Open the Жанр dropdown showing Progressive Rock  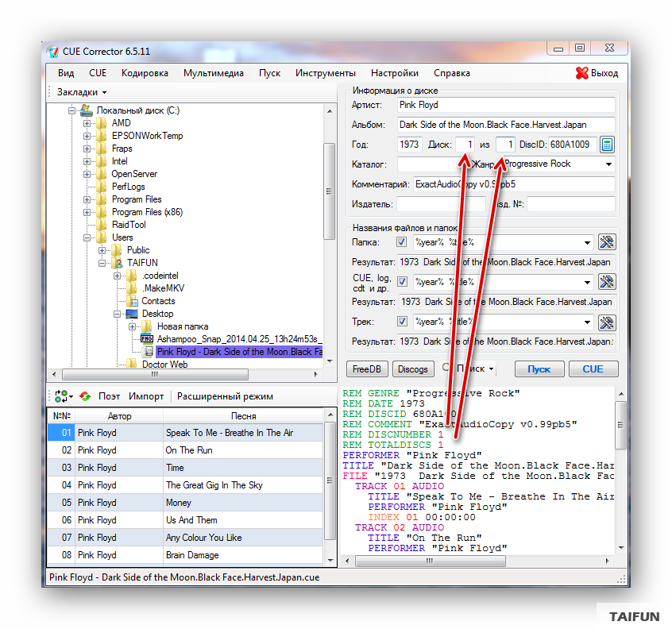608,164
